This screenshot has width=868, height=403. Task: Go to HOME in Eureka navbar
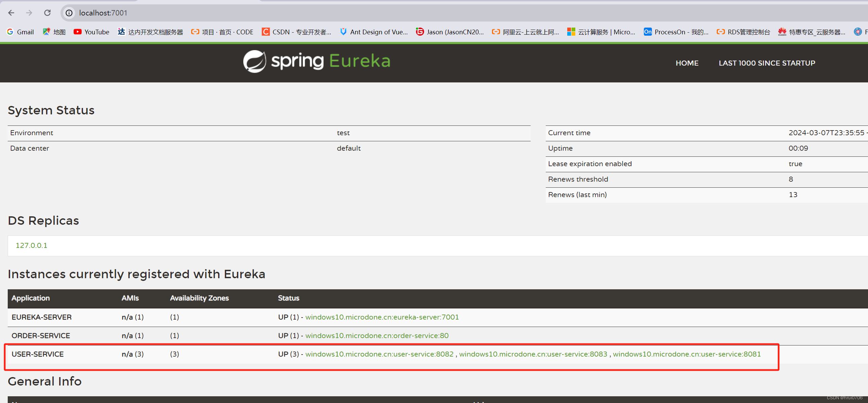tap(687, 63)
